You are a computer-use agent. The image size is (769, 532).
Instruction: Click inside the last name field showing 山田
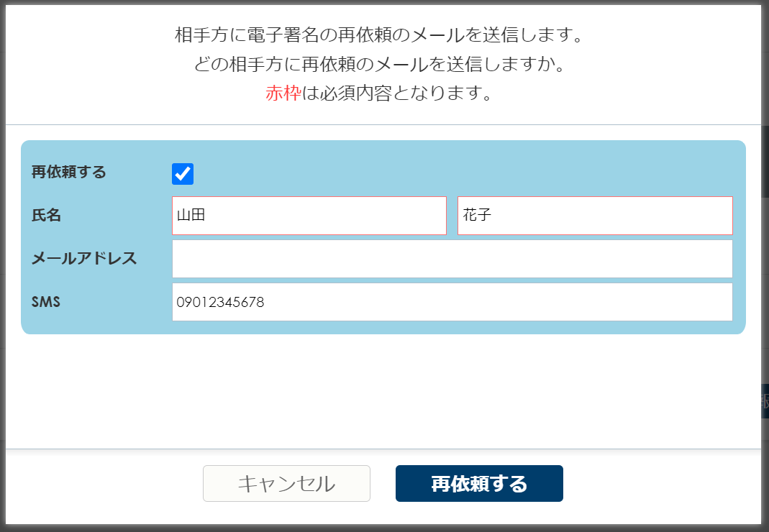coord(309,216)
